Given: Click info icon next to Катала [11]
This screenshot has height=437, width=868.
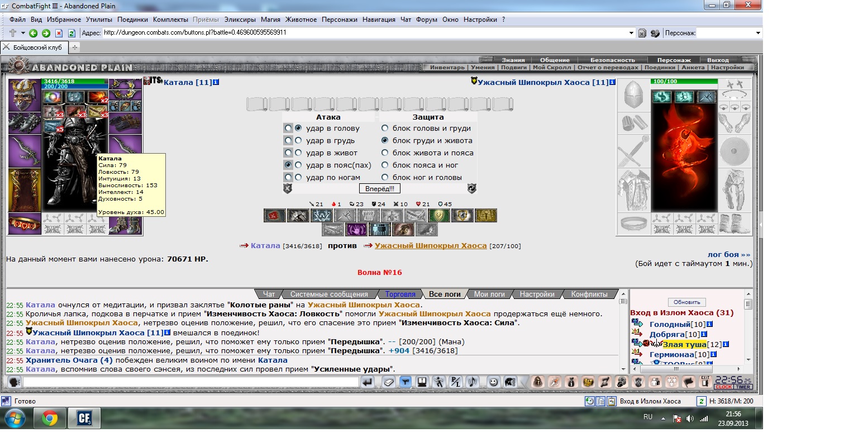Looking at the screenshot, I should pos(216,82).
